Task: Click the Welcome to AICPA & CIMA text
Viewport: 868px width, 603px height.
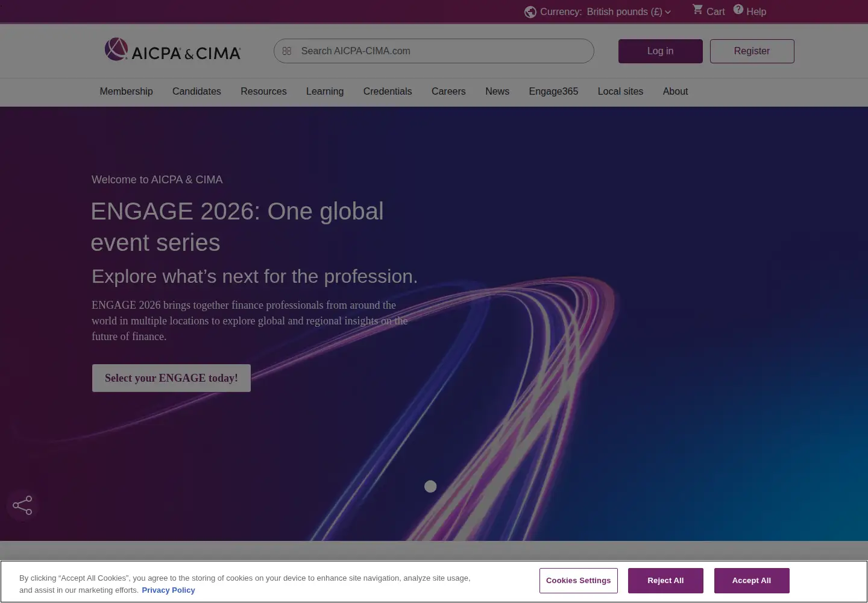Action: click(x=157, y=180)
